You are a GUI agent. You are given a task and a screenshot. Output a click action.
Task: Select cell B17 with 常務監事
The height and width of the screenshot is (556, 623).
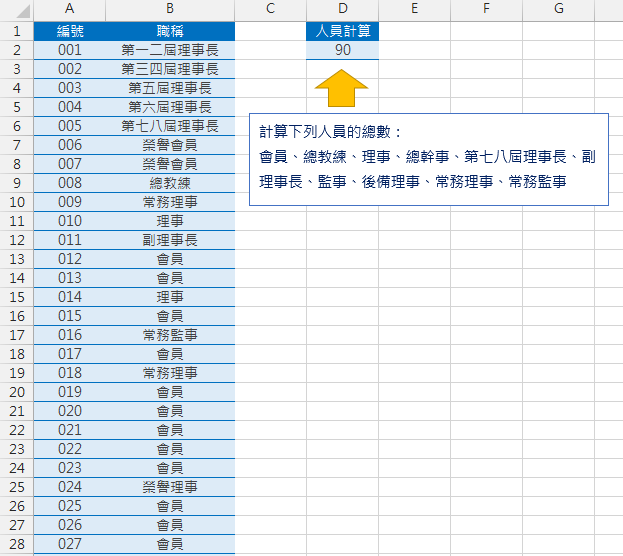pos(170,335)
